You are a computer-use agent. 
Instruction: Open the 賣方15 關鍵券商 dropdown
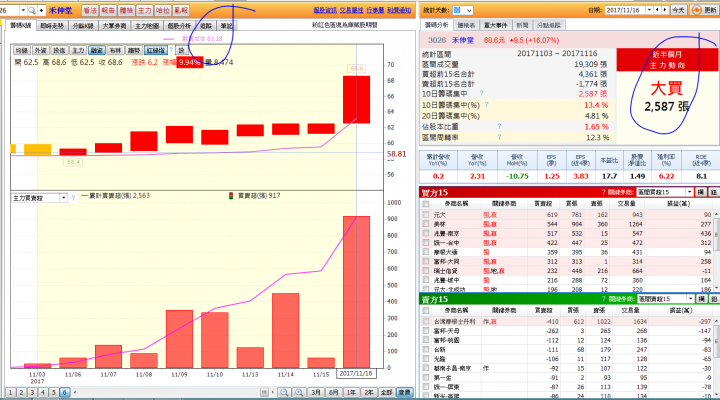tap(666, 299)
